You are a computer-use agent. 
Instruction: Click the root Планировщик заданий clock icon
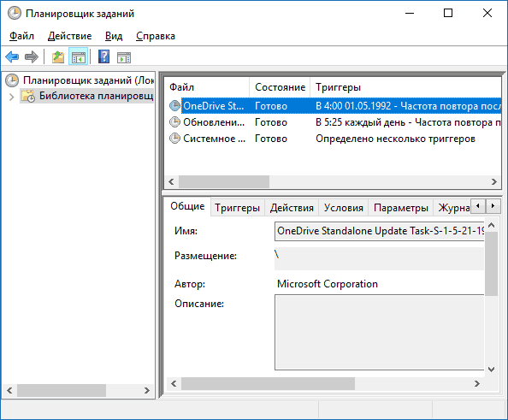(x=12, y=80)
